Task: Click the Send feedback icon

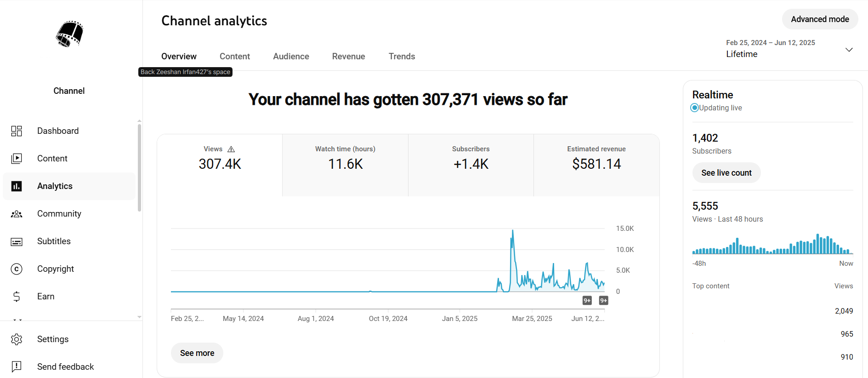Action: coord(17,367)
